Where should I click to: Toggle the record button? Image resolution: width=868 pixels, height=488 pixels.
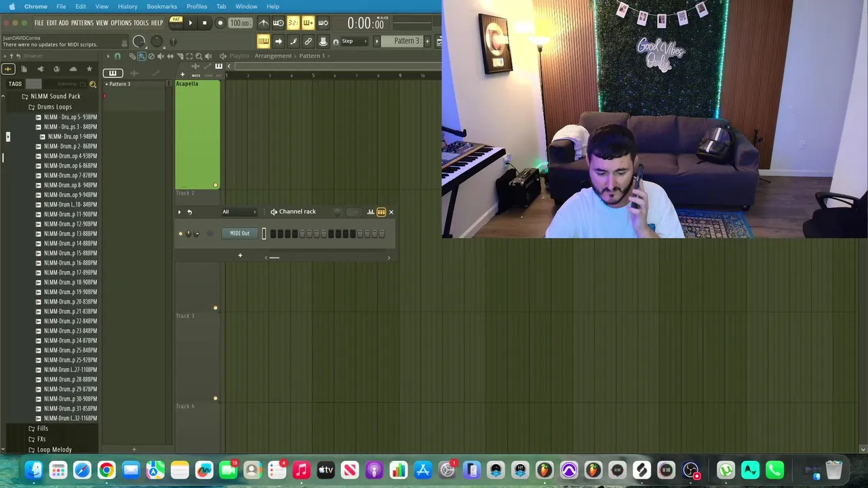click(220, 23)
